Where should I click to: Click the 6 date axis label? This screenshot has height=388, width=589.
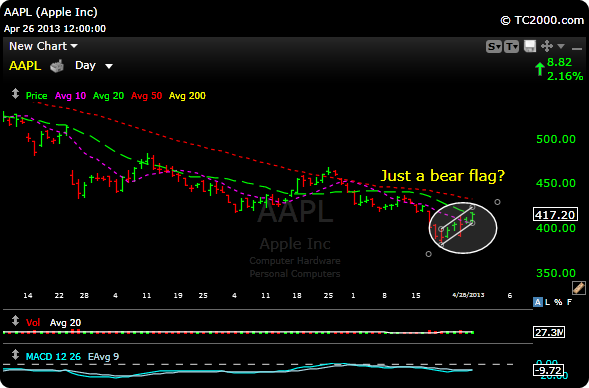pos(510,296)
